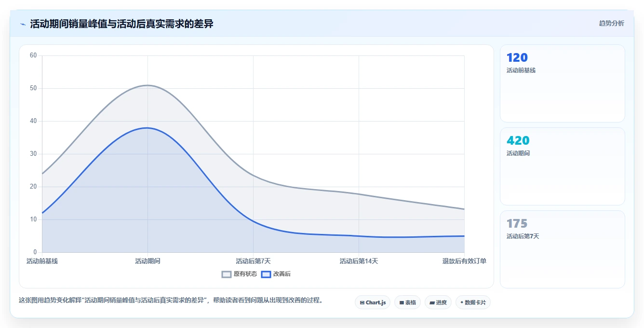Select the 进度 tag button
The width and height of the screenshot is (644, 328).
(x=438, y=302)
